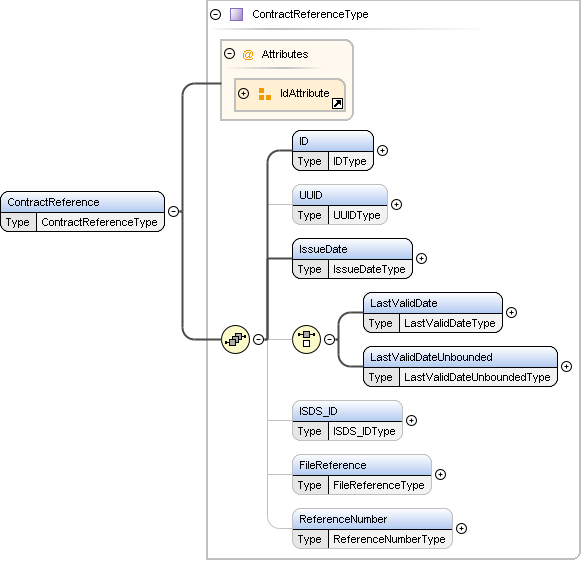
Task: Click the FileReferenceType type value
Action: tap(379, 485)
